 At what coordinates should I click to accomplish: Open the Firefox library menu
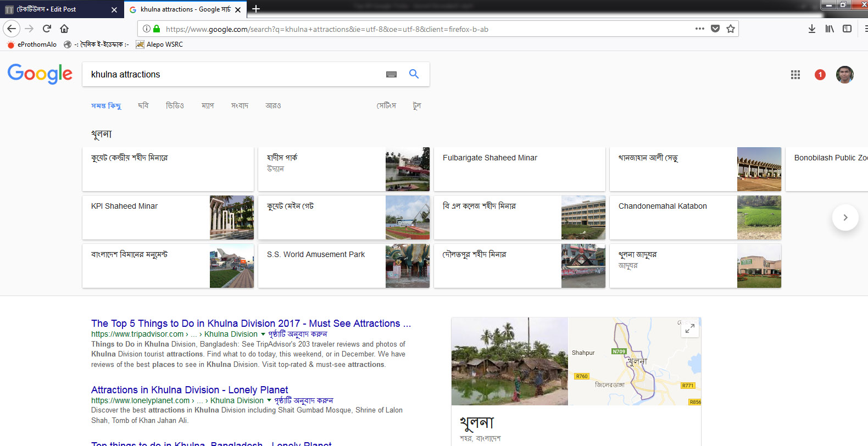tap(830, 29)
